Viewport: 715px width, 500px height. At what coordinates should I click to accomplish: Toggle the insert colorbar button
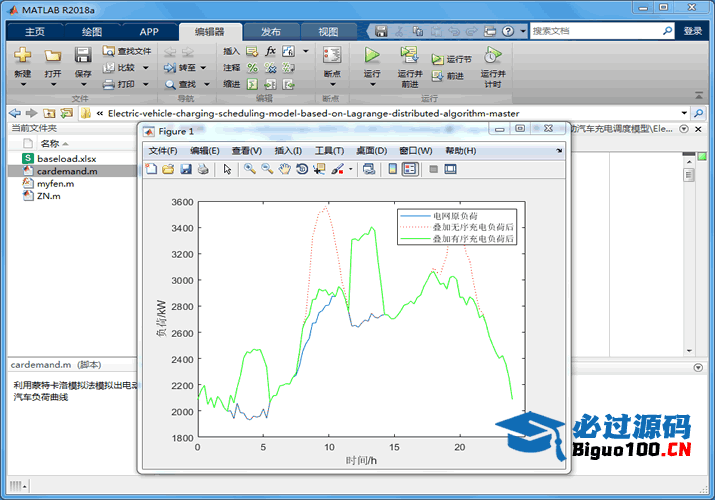pos(393,169)
